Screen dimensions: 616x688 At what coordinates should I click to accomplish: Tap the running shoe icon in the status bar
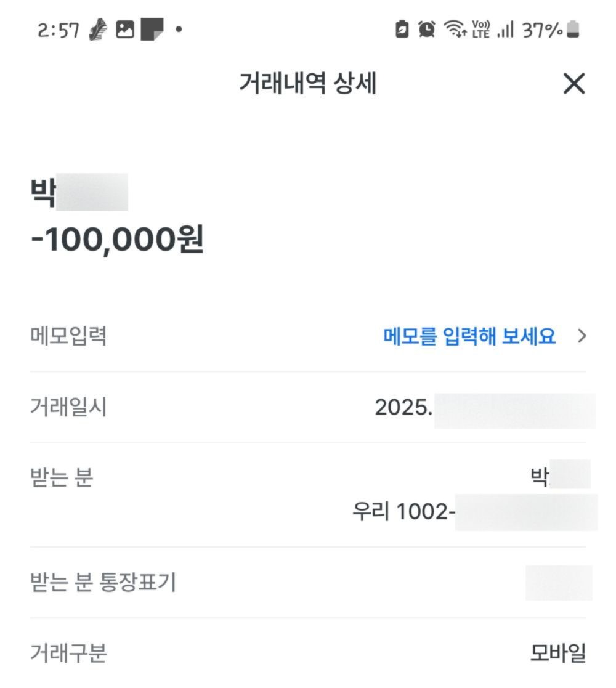pyautogui.click(x=98, y=30)
